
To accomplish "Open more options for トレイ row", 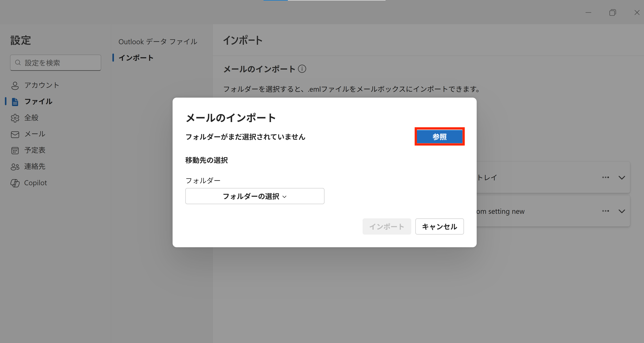I will 605,177.
